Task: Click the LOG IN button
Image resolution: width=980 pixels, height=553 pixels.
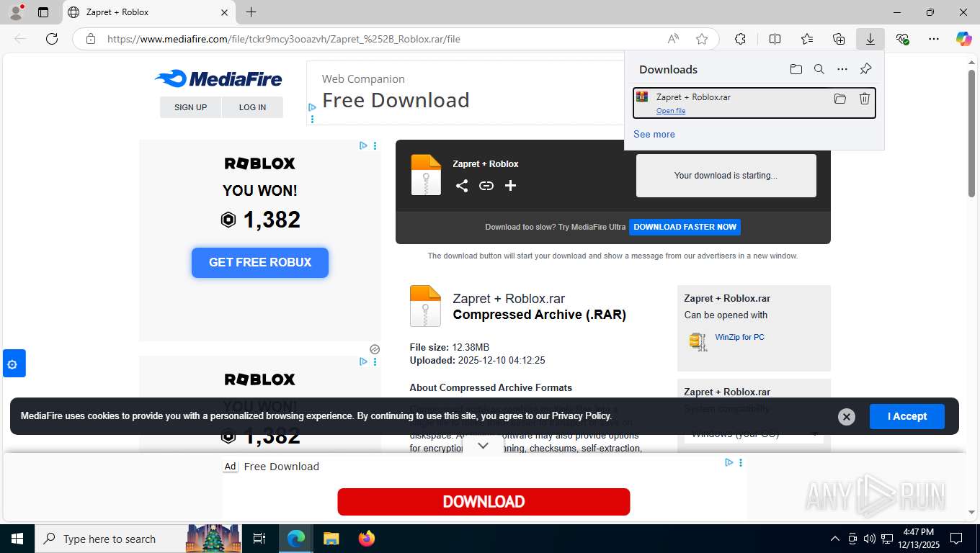Action: (x=252, y=107)
